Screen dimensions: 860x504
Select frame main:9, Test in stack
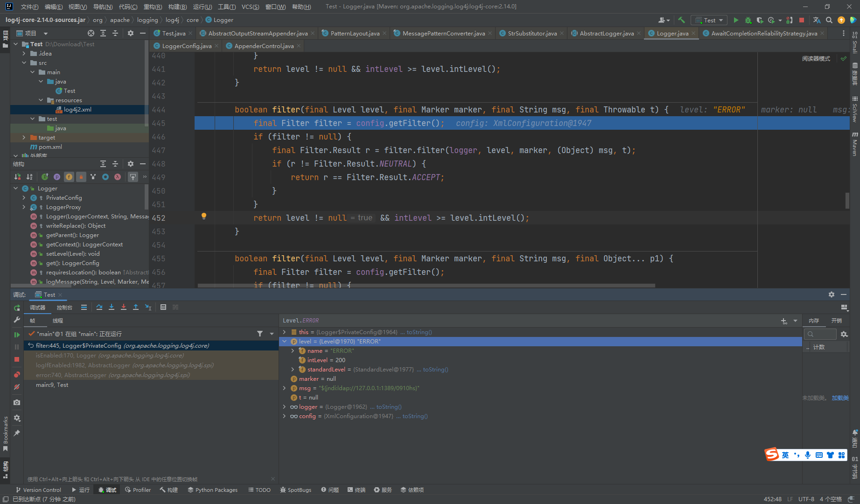(151, 385)
